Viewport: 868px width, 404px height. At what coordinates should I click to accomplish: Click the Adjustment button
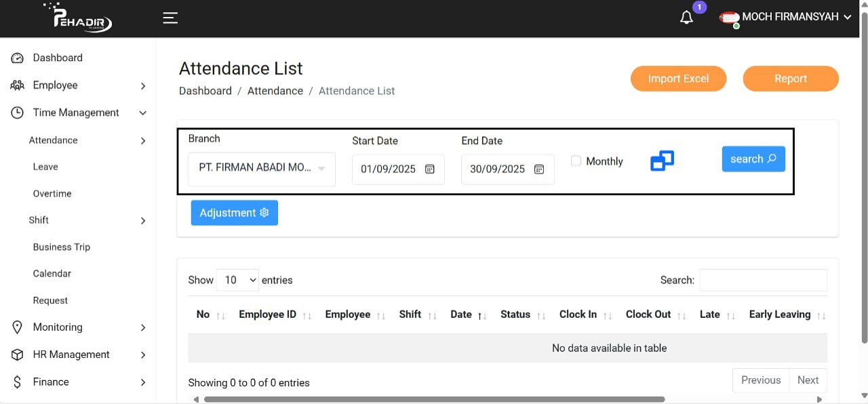click(x=234, y=213)
